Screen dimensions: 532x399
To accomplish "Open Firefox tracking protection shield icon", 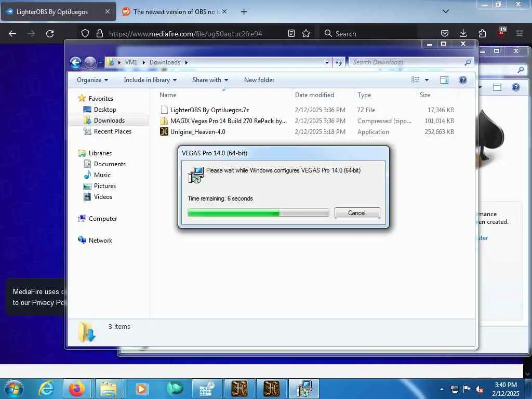I will pos(85,33).
